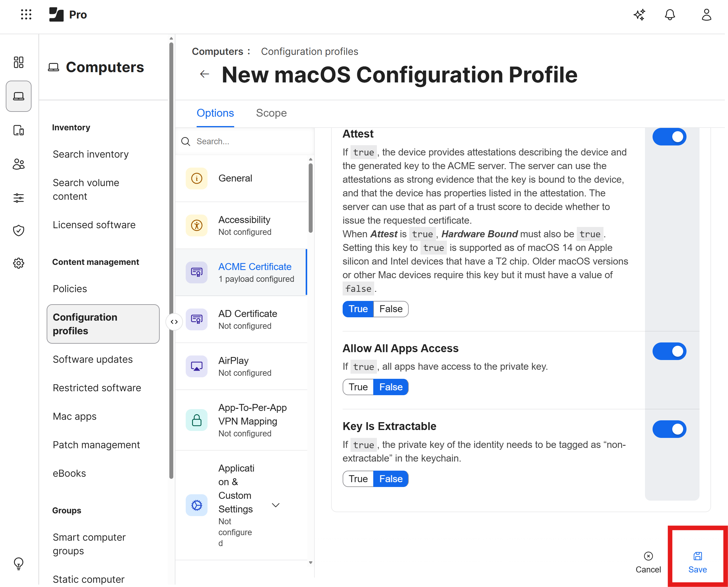Switch to the Scope tab
The image size is (728, 587).
pos(271,113)
